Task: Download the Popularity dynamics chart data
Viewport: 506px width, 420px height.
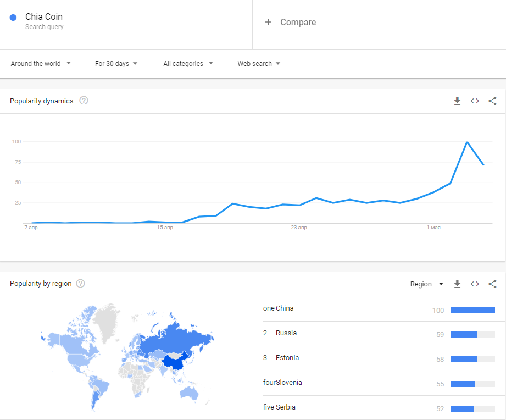Action: [457, 101]
